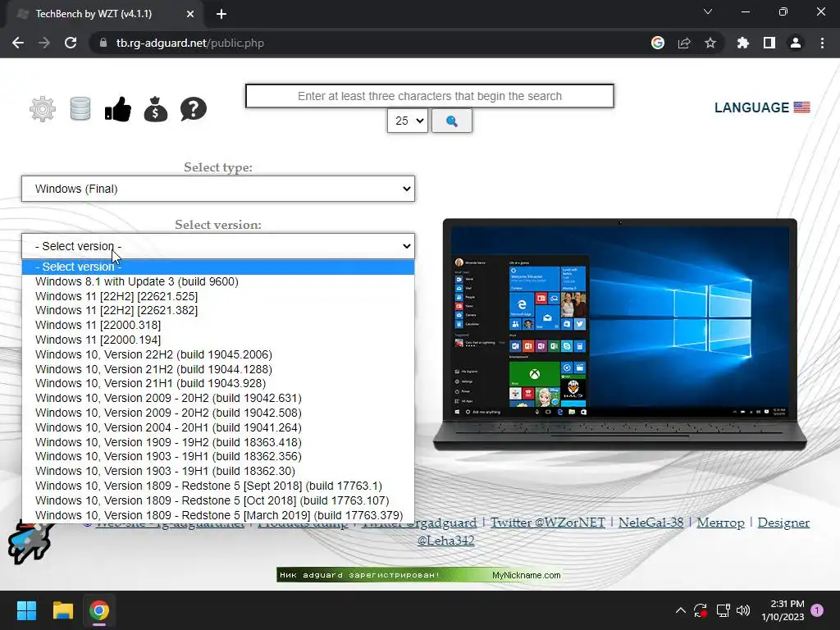Select Windows 10 20H2 build 19042.631
Screen dimensions: 840x630
[218, 398]
